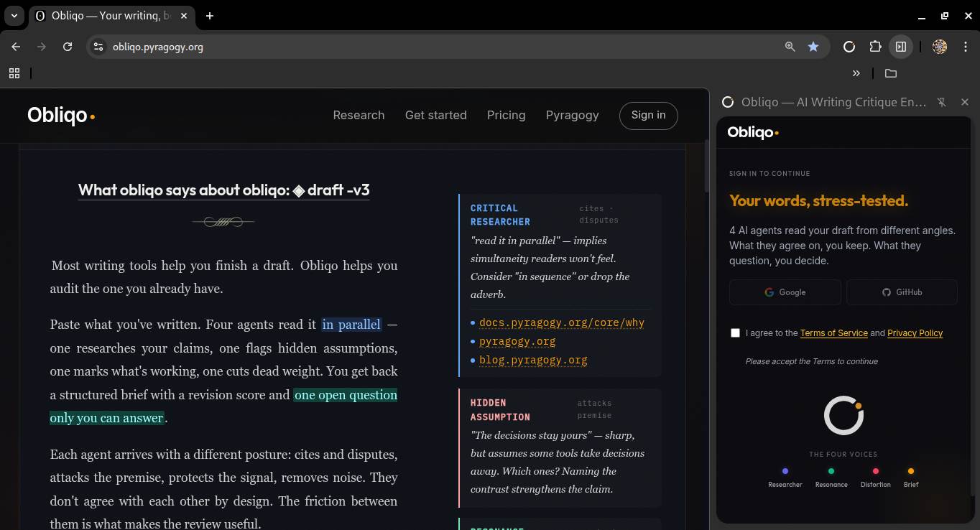The width and height of the screenshot is (980, 530).
Task: Click the blue Researcher voice dot
Action: (x=785, y=471)
